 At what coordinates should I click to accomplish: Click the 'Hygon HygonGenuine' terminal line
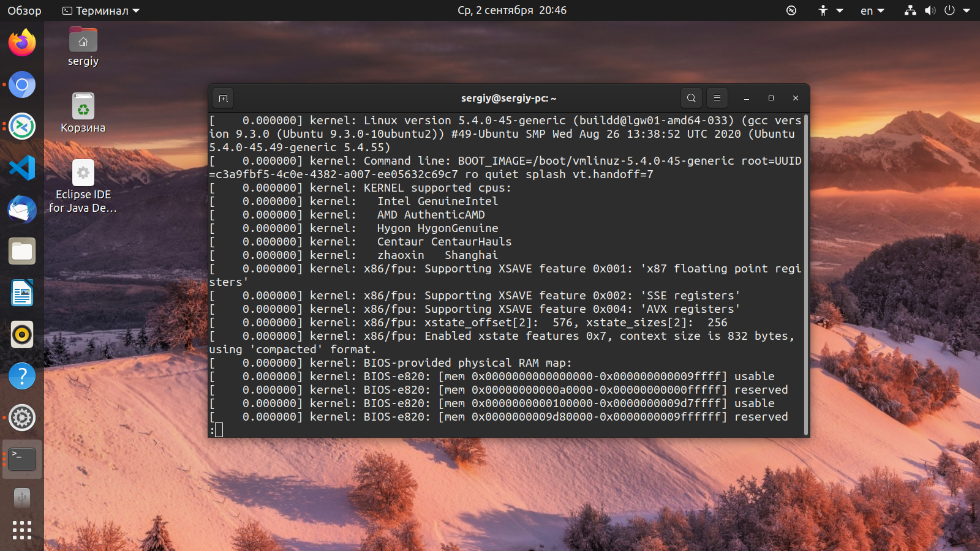tap(354, 228)
